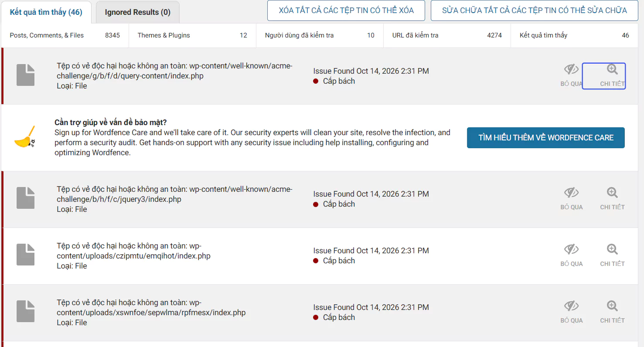Ignore the rpfmesx/index.php issue
Viewport: 644px width, 347px height.
pyautogui.click(x=571, y=312)
